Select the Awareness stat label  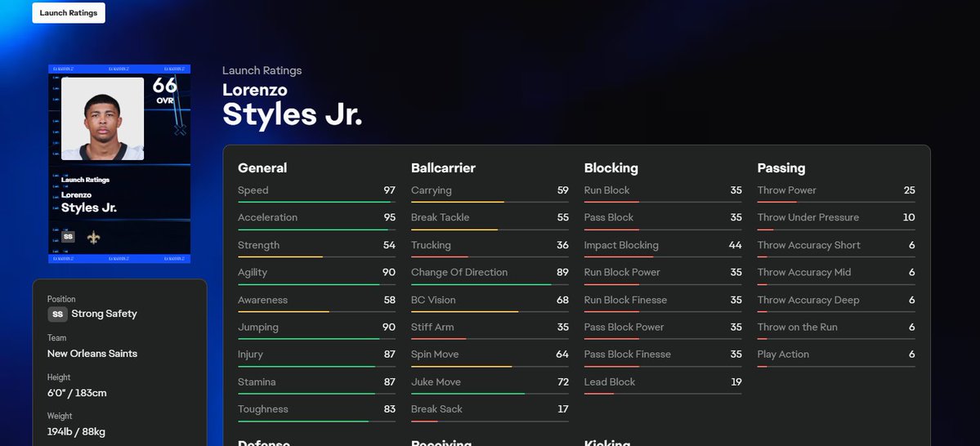click(x=262, y=300)
